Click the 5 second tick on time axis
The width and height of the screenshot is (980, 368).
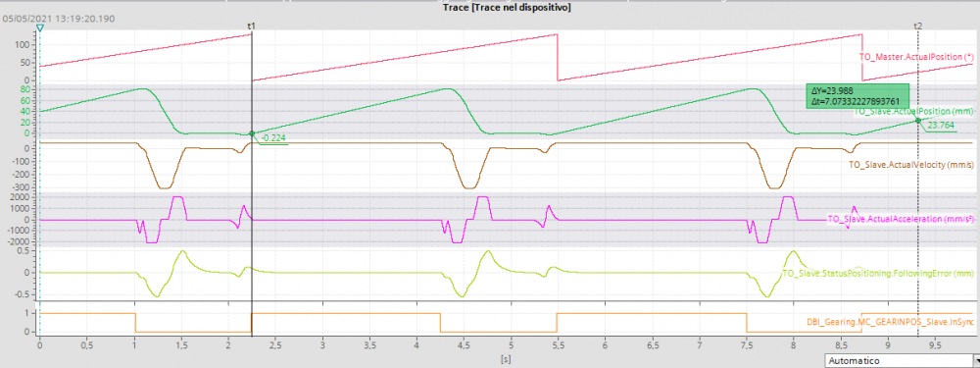[511, 343]
